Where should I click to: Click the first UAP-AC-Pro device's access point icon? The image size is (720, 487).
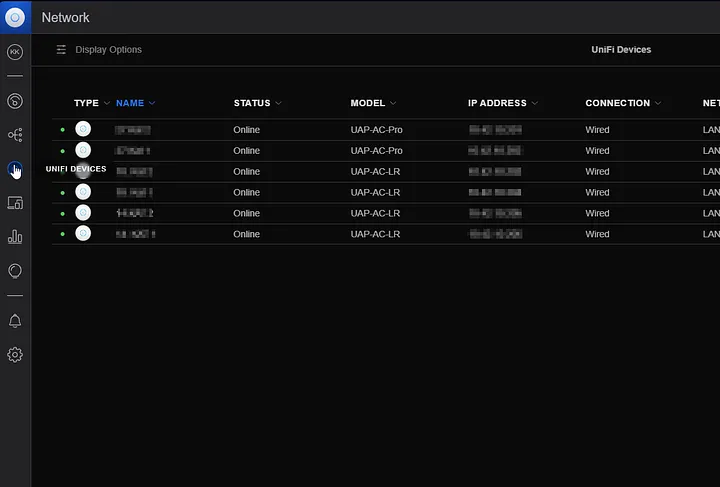(x=83, y=129)
